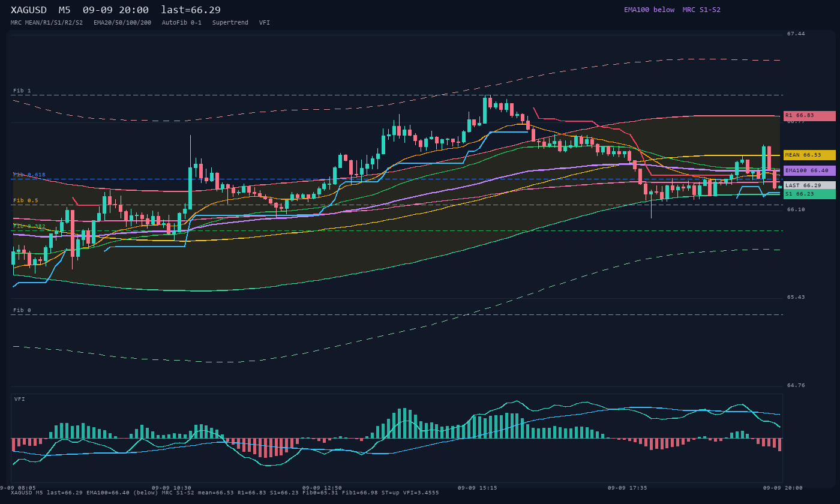Screen dimensions: 840x504
Task: Click the green 'S1 66.23' price tag
Action: tap(809, 194)
